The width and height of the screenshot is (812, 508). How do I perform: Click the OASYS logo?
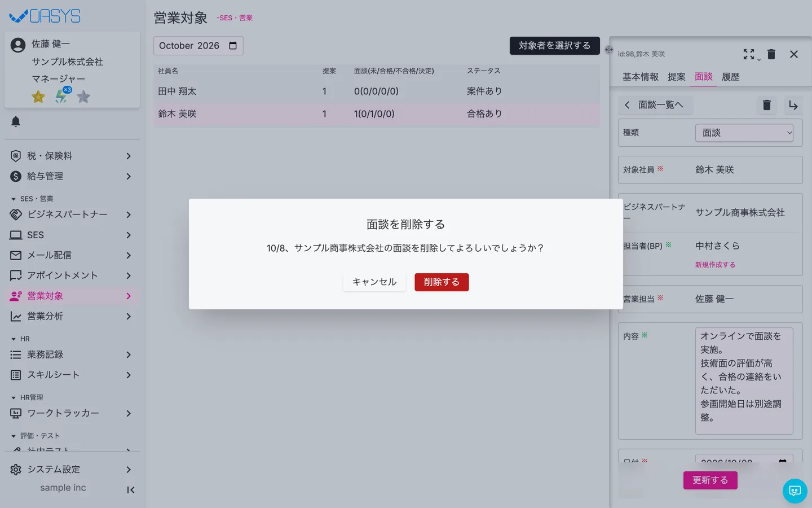(45, 16)
